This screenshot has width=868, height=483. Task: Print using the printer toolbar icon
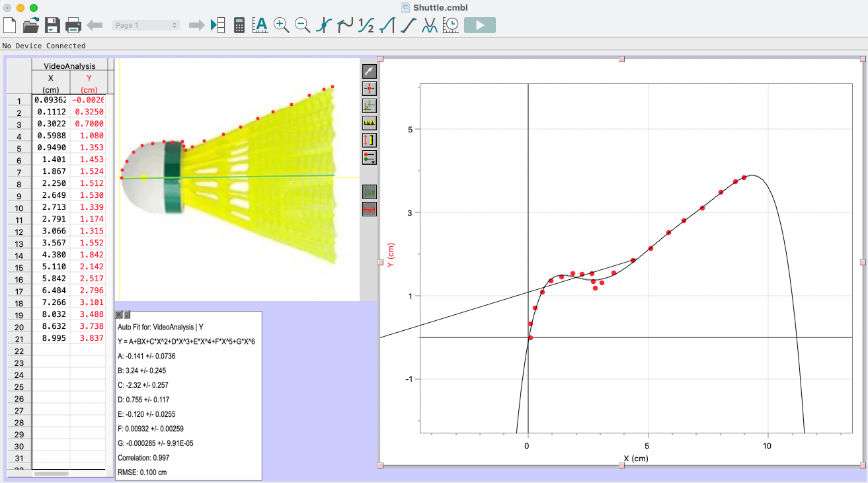(x=73, y=25)
